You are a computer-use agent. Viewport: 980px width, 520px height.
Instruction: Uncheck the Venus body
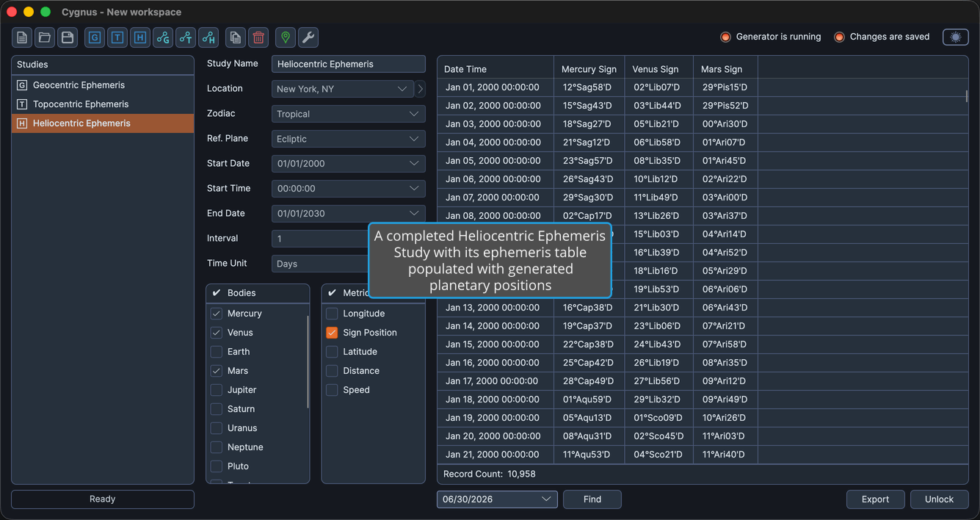tap(217, 333)
